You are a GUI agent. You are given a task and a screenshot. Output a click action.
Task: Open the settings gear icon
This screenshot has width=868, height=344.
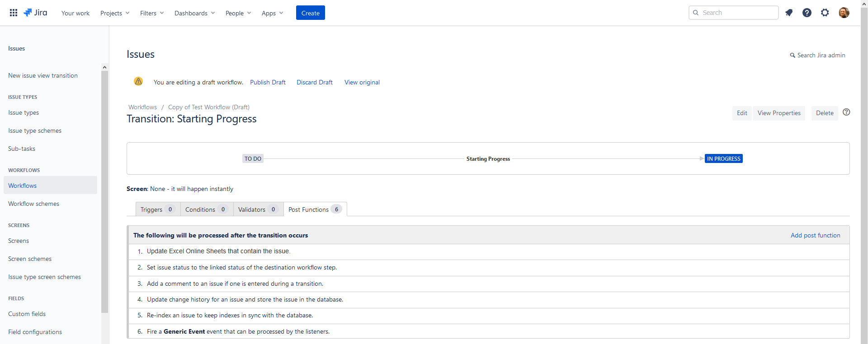point(825,13)
